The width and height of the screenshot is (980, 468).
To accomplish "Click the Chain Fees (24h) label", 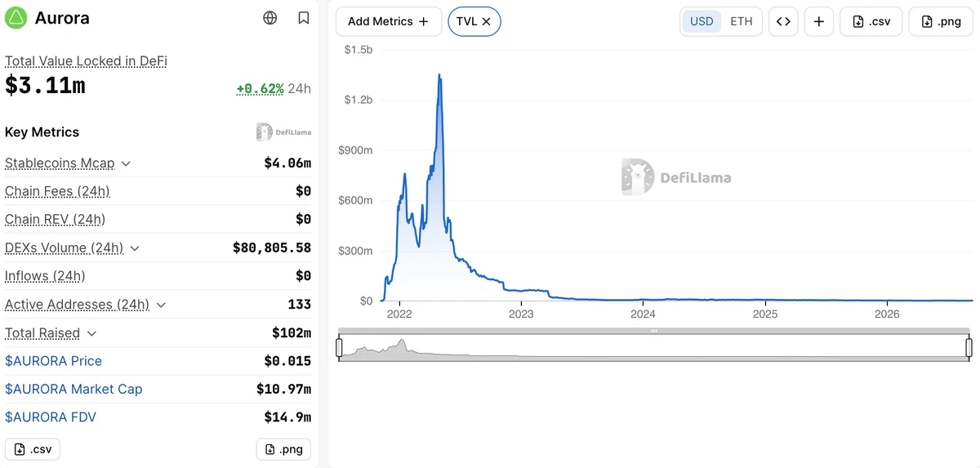I will point(57,191).
